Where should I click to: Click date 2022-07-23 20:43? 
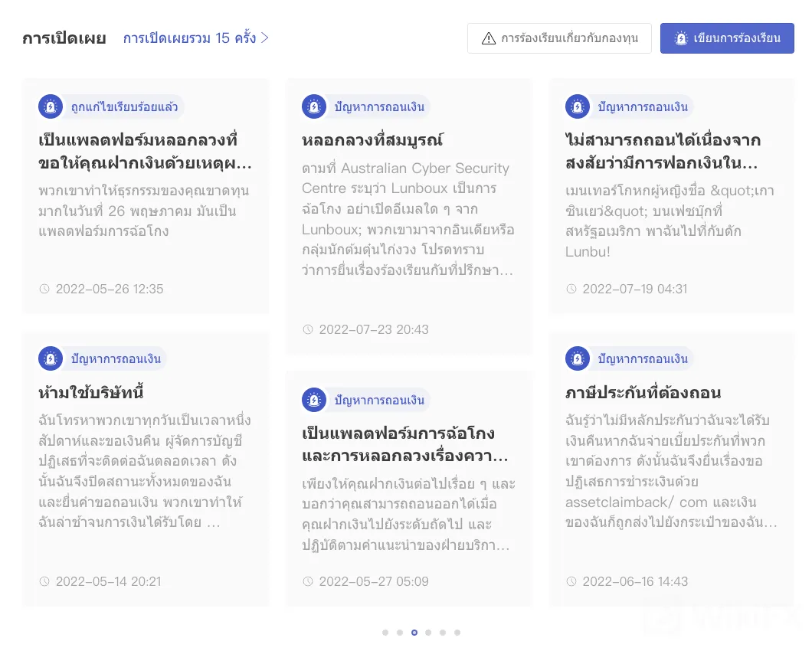[x=373, y=329]
